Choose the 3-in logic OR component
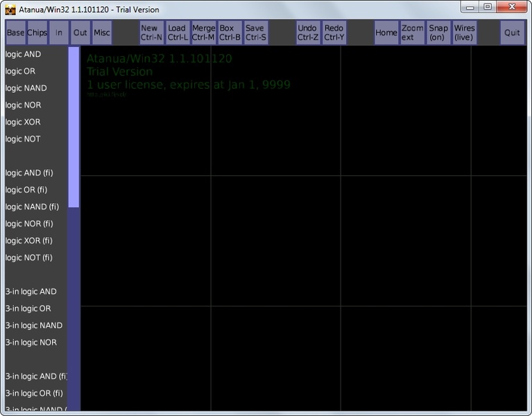This screenshot has width=532, height=416. tap(28, 309)
